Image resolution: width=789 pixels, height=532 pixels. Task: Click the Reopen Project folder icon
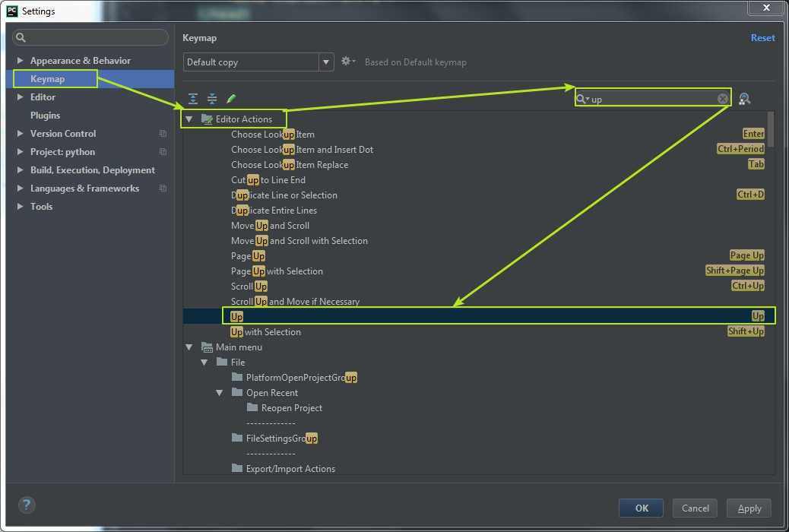tap(252, 407)
